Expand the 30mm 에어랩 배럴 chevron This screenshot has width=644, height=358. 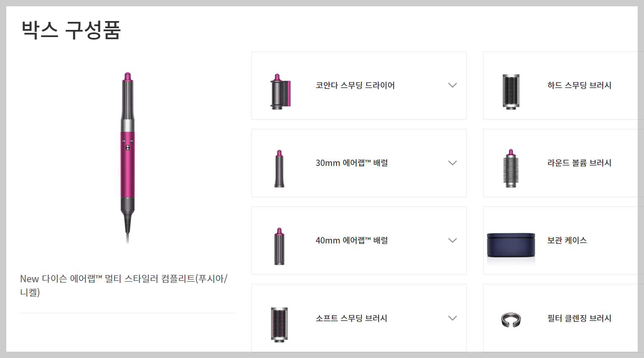[452, 163]
